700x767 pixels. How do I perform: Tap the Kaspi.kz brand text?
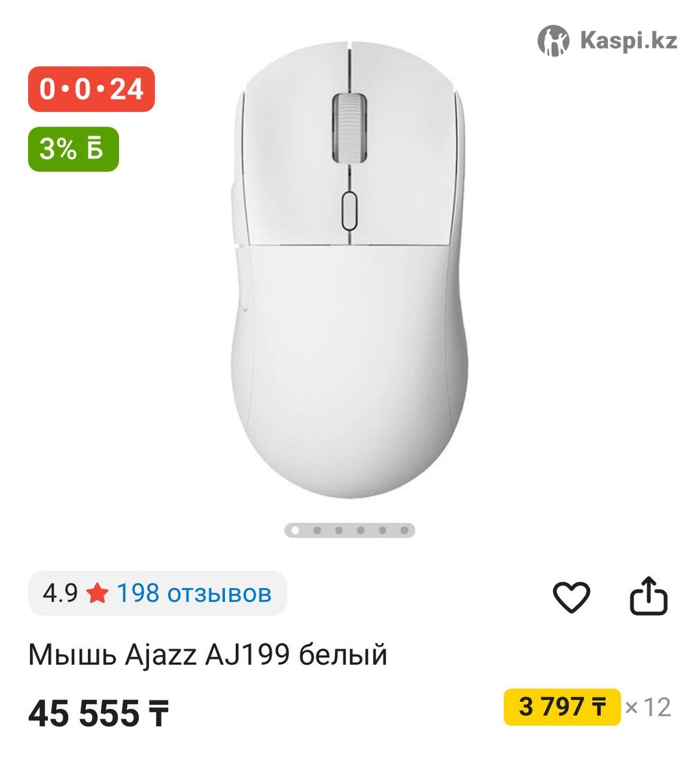(x=628, y=41)
